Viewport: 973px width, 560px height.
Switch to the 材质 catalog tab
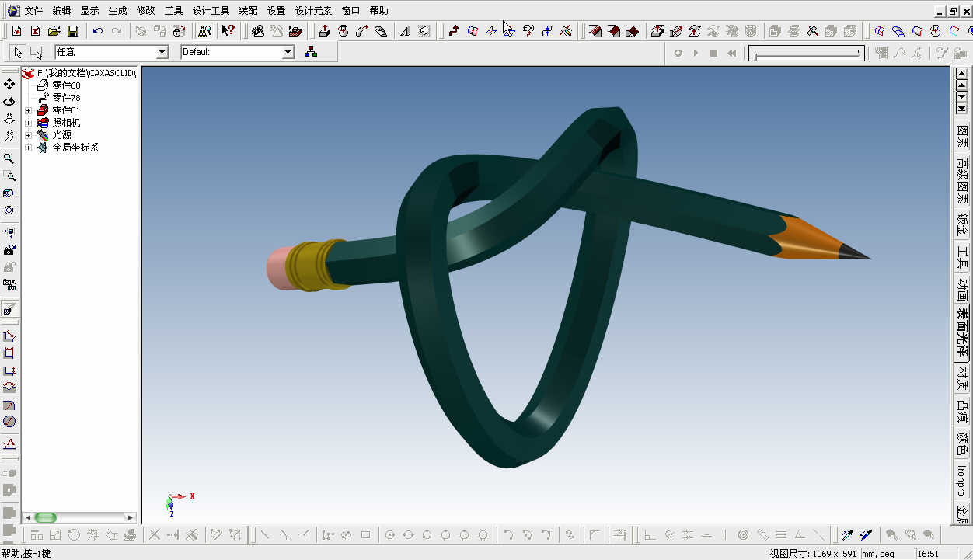pyautogui.click(x=963, y=379)
